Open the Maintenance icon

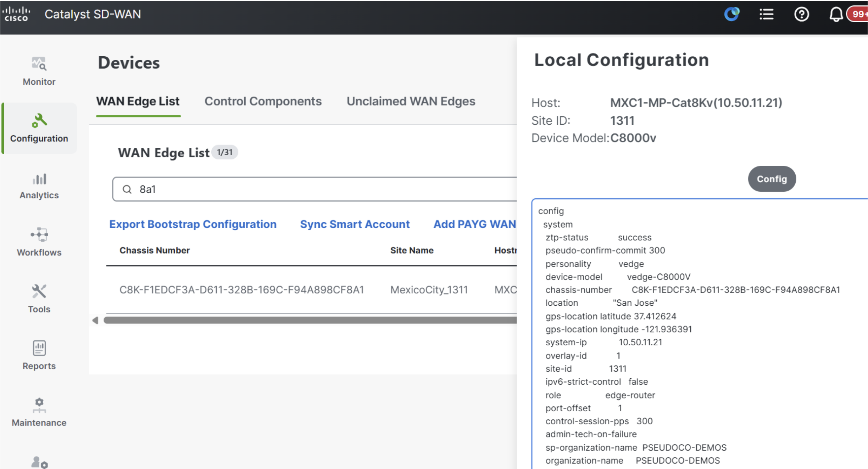(39, 405)
